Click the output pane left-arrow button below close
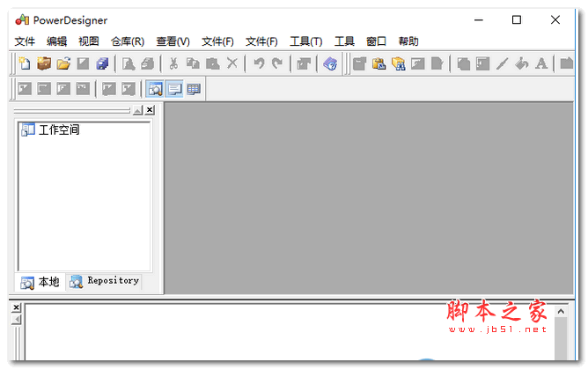588x370 pixels. pos(16,319)
